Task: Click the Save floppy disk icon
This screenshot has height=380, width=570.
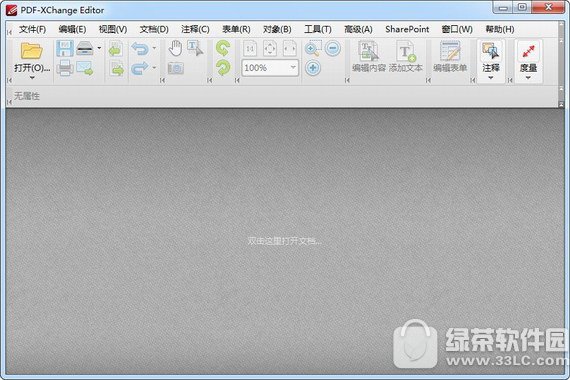Action: click(65, 48)
